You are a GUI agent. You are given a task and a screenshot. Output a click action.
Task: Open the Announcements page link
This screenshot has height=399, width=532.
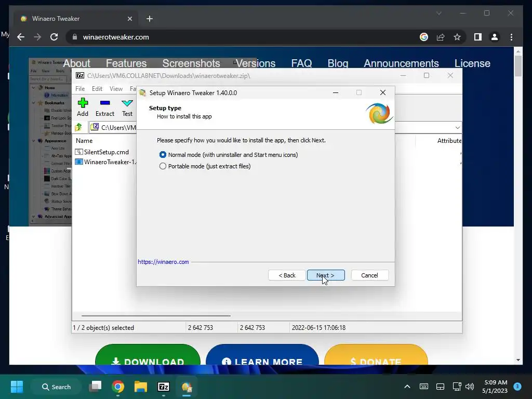402,63
